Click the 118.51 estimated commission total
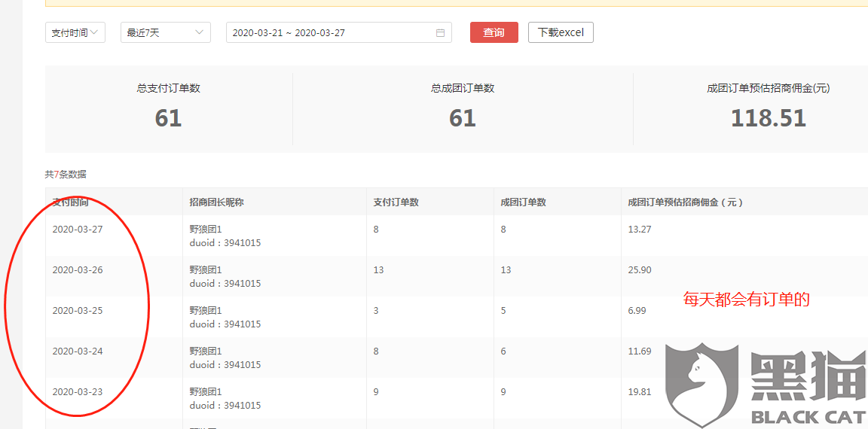Screen dimensions: 868x429 769,117
